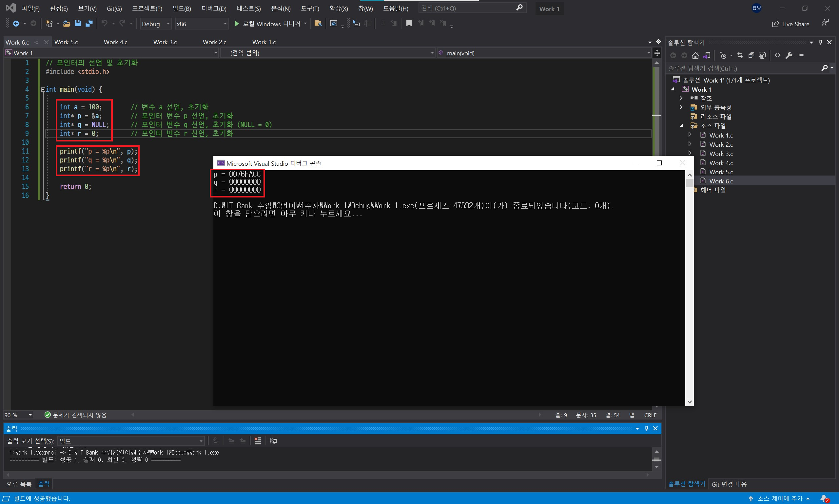
Task: Click Find in Files toolbar icon
Action: tap(318, 24)
